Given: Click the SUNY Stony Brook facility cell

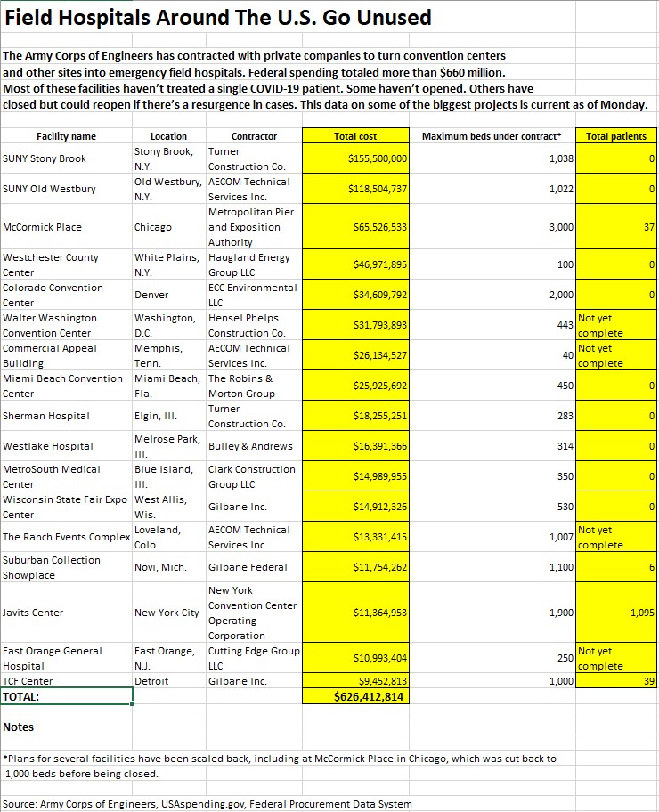Looking at the screenshot, I should [x=66, y=158].
